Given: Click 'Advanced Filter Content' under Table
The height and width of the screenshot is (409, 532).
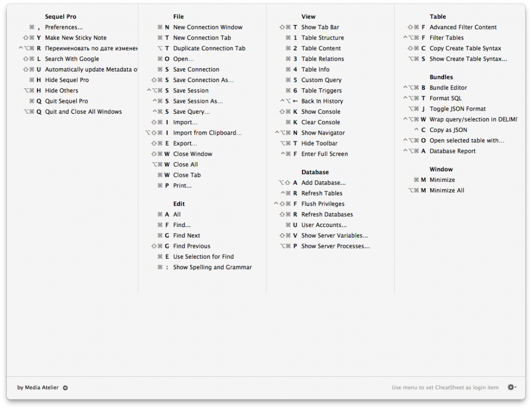Looking at the screenshot, I should tap(462, 27).
